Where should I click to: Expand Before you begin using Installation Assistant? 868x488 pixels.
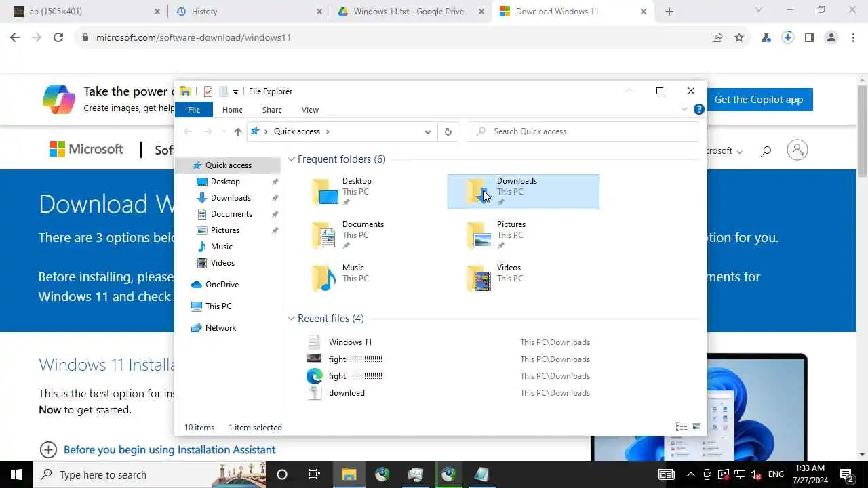[157, 449]
